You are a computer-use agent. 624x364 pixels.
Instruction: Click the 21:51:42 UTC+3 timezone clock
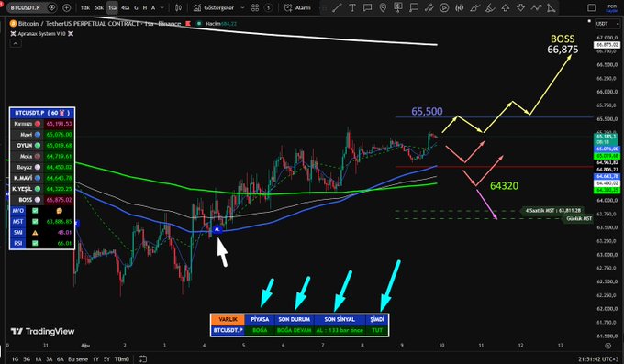(598, 359)
